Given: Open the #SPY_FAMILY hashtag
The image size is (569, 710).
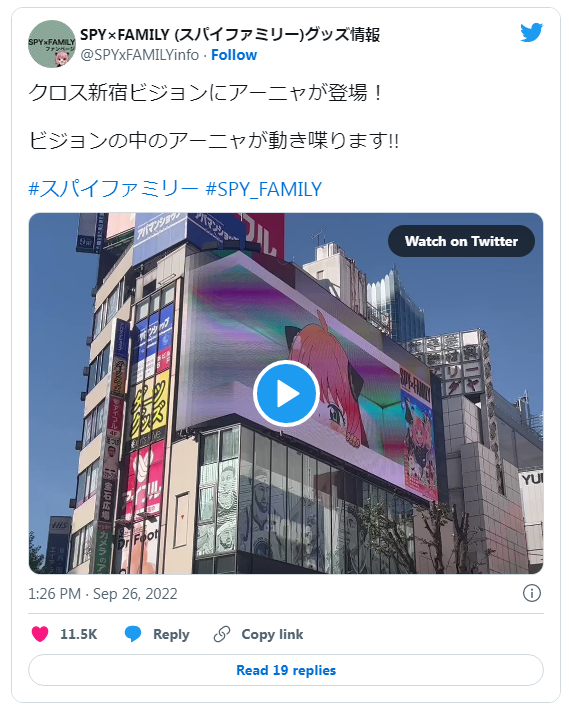Looking at the screenshot, I should (x=263, y=189).
